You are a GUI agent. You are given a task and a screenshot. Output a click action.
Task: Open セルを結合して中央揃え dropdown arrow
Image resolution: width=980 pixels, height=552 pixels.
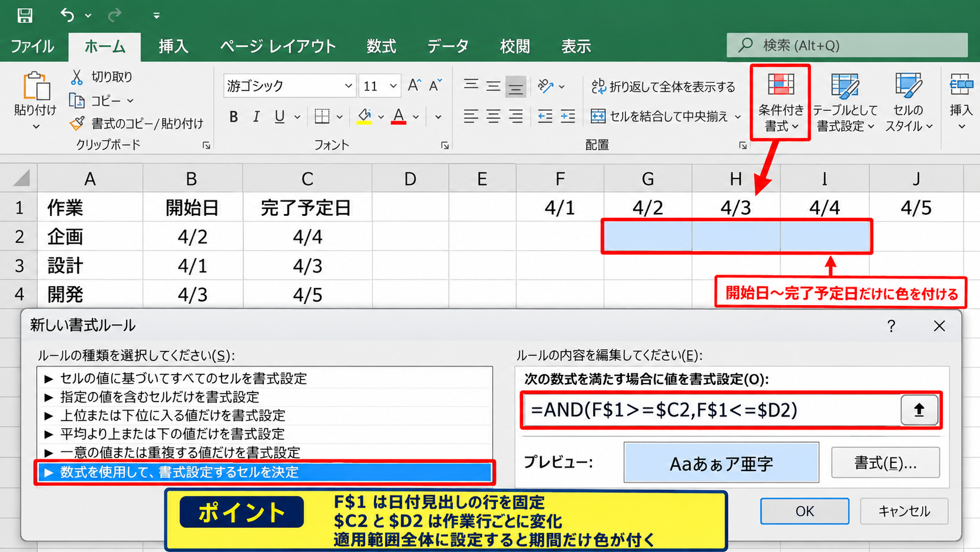[738, 117]
